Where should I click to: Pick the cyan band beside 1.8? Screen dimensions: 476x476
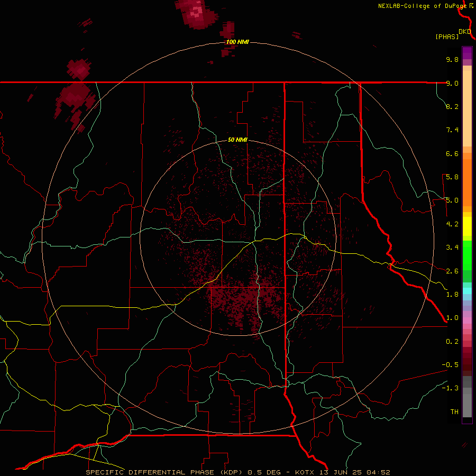[x=467, y=291]
